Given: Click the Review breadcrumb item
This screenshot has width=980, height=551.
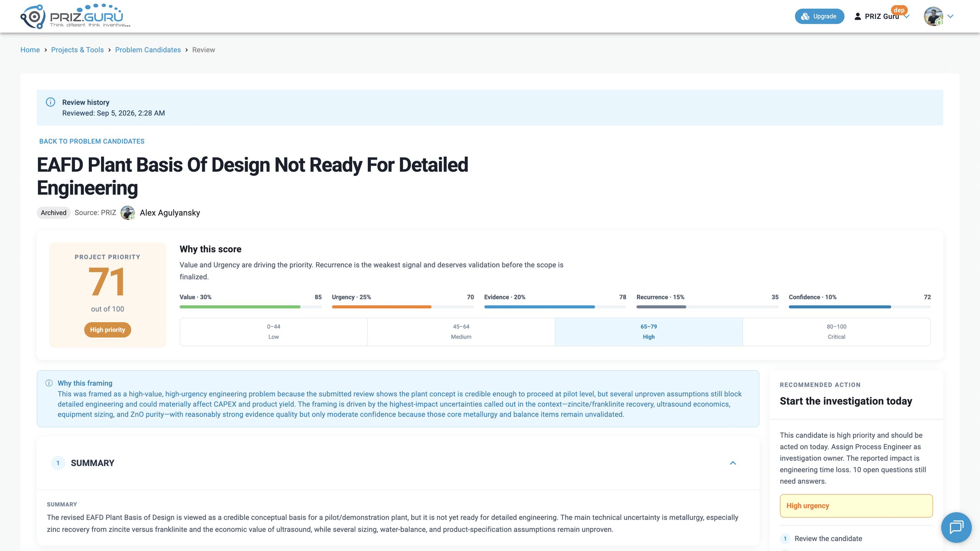Looking at the screenshot, I should [x=204, y=50].
